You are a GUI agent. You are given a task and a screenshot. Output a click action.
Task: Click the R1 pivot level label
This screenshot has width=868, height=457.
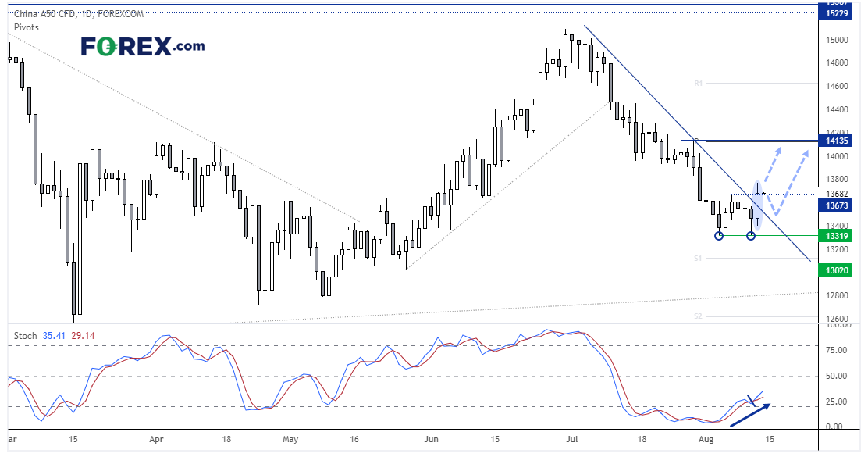pos(700,82)
